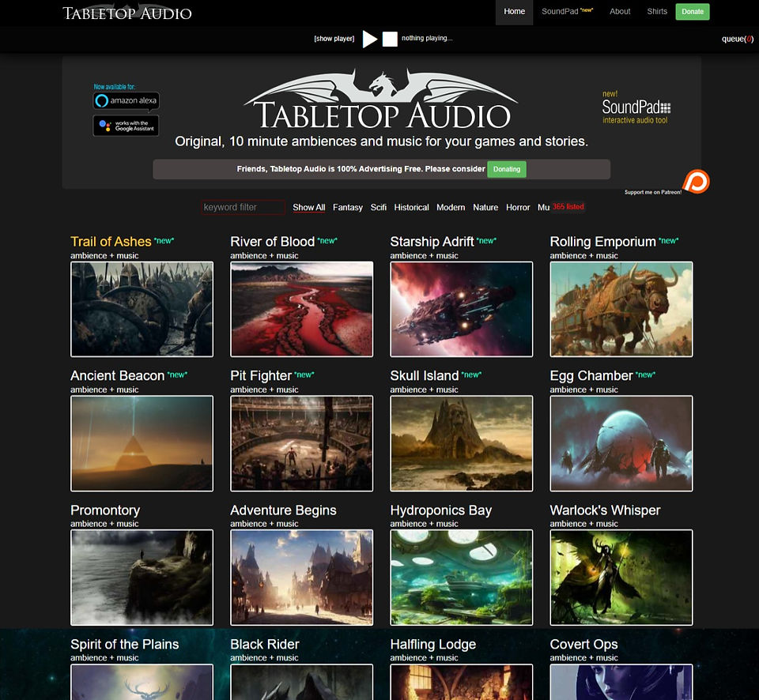Open the Shirts page

pos(657,11)
